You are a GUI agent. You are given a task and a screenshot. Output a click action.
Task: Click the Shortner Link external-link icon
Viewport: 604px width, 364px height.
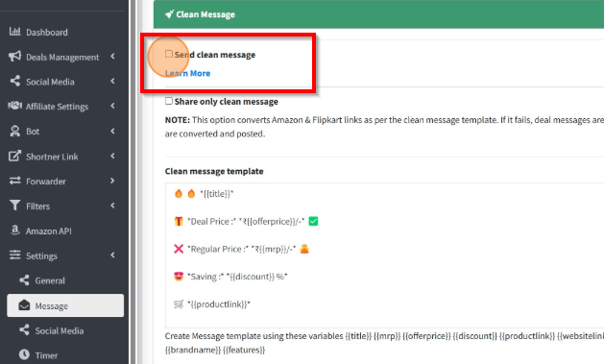click(x=14, y=156)
